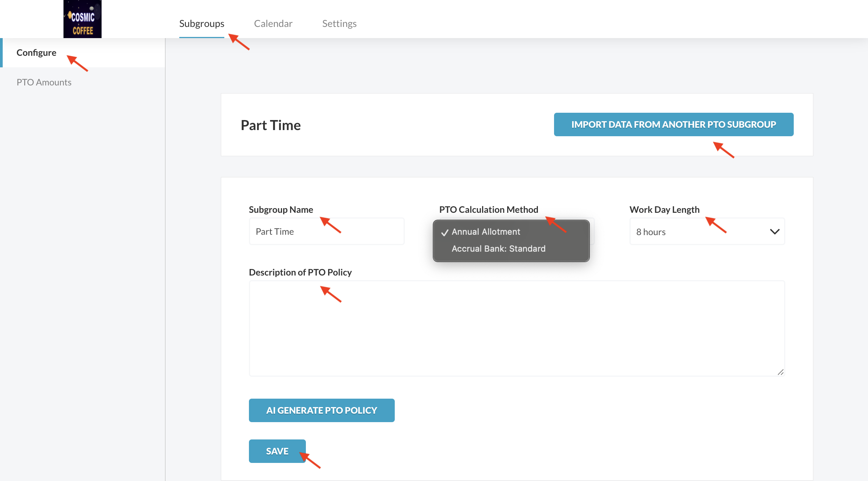Click Import Data From Another PTO Subgroup
Screen dimensions: 868x481
[x=673, y=124]
